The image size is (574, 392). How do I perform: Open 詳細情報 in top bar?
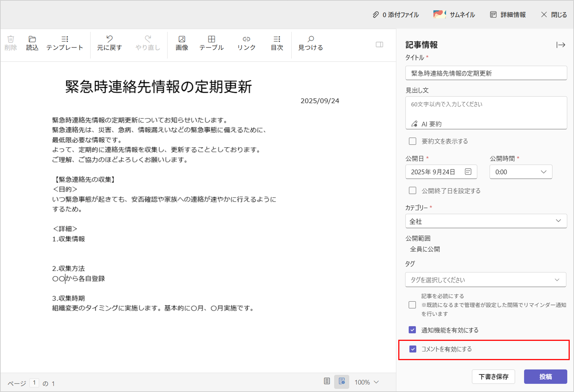pos(508,15)
